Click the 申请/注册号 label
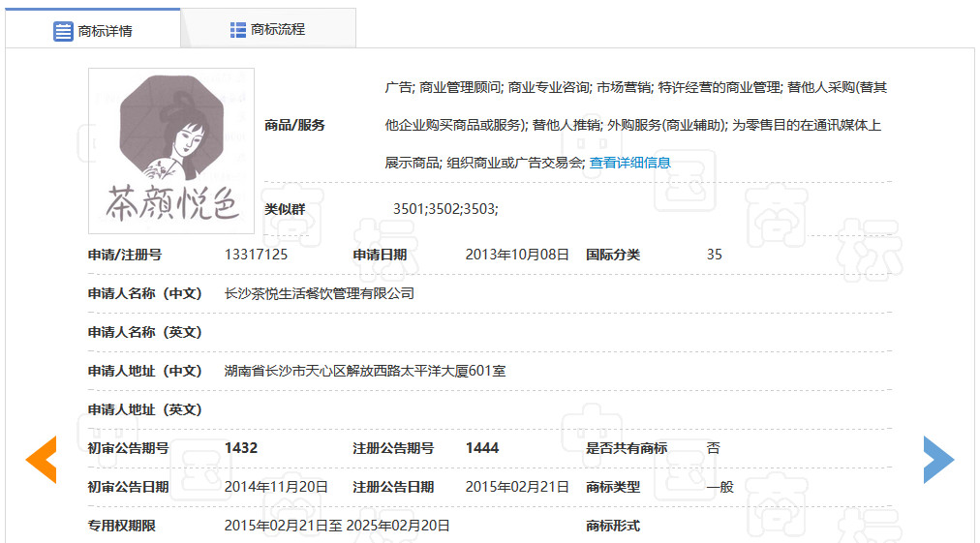This screenshot has height=543, width=980. tap(124, 255)
